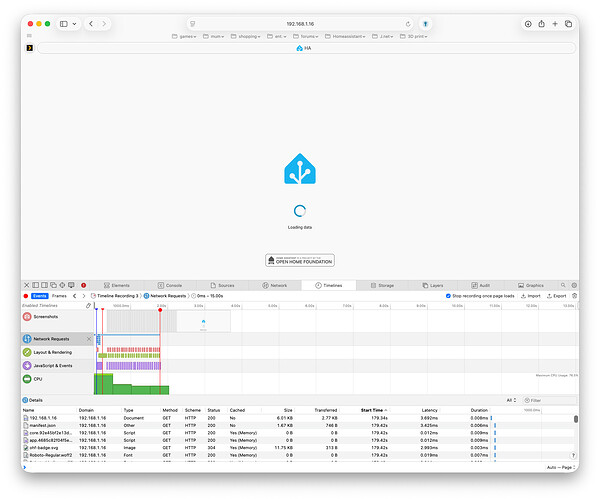Switch to the Storage tab
This screenshot has height=499, width=600.
coord(382,285)
